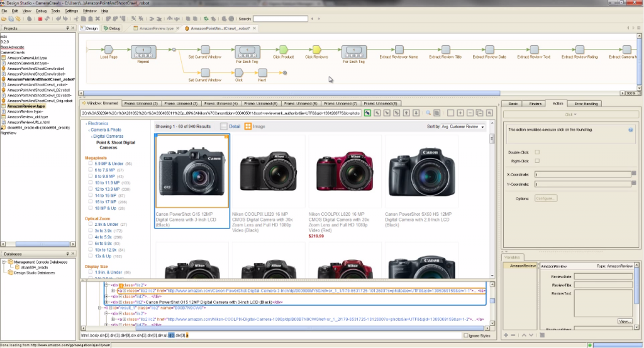
Task: Open the Settings menu
Action: 72,11
